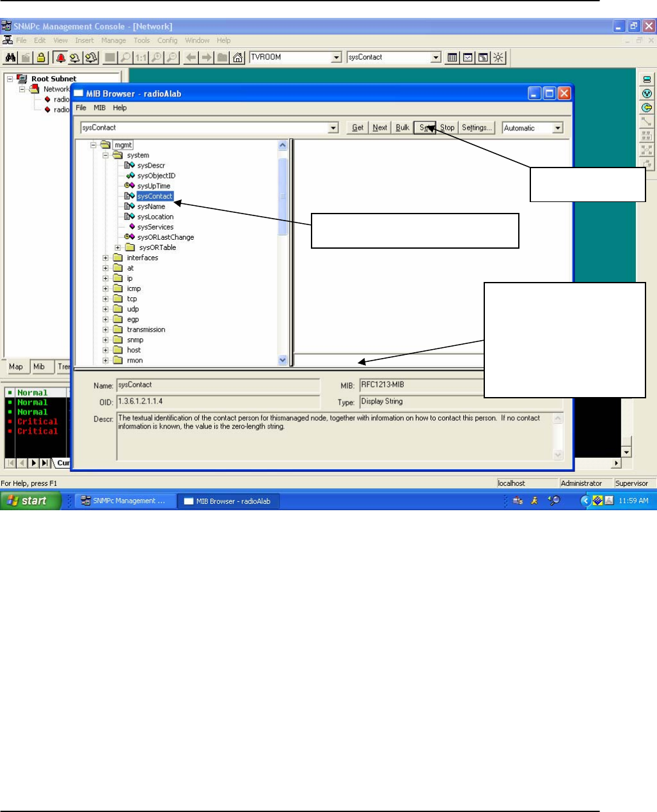Select sysDescr in MIB tree
The width and height of the screenshot is (657, 812).
coord(151,166)
